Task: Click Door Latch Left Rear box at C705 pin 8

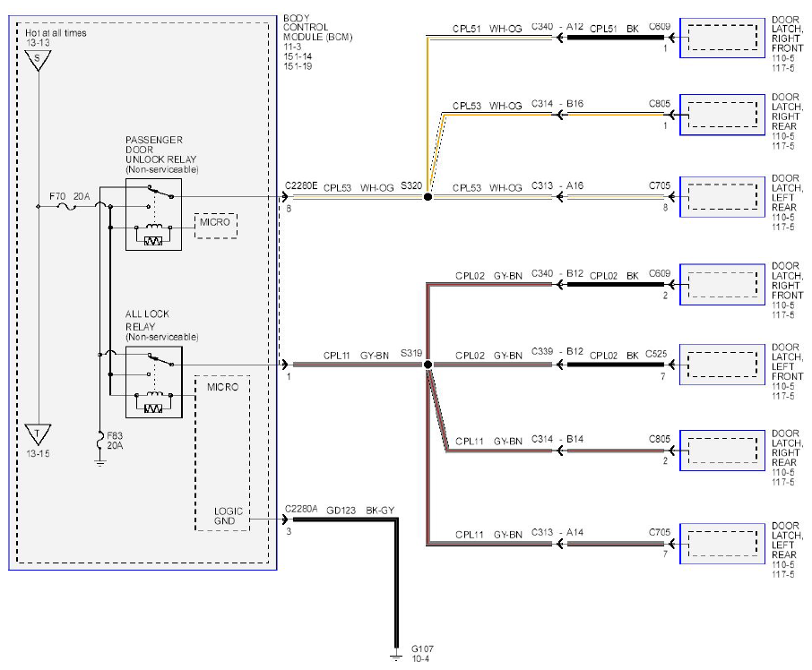Action: 721,197
